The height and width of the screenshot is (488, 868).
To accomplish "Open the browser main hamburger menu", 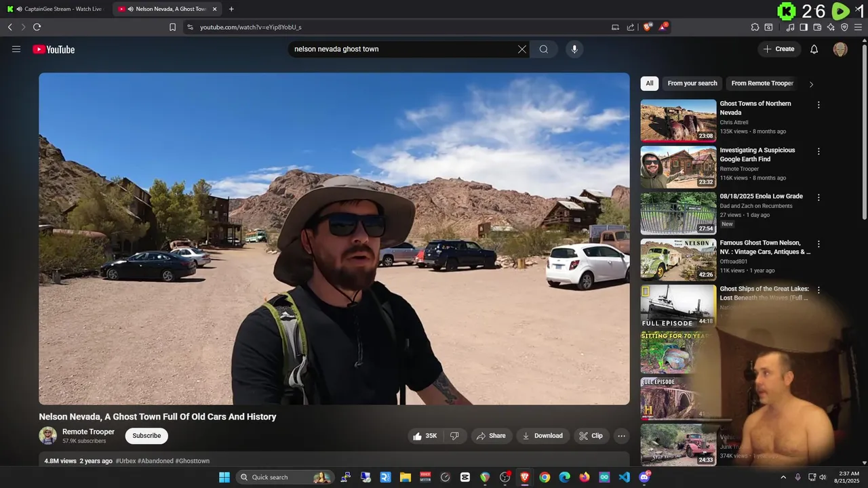I will click(859, 27).
